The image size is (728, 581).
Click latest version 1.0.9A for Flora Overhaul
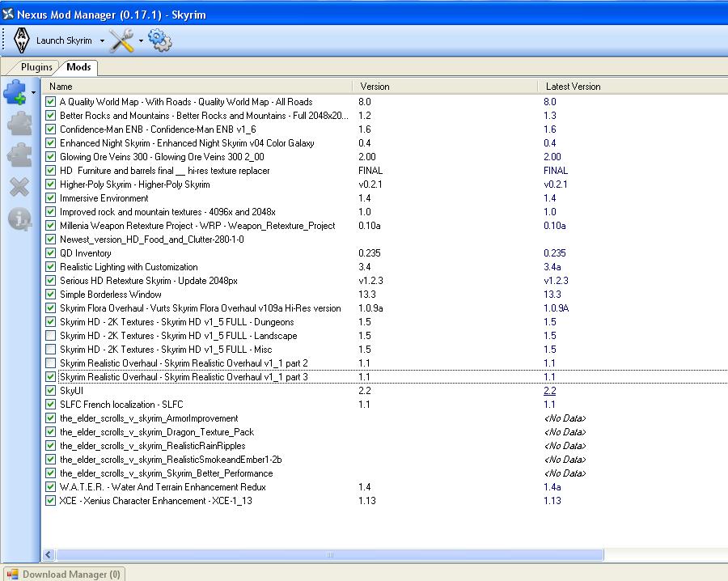pos(557,308)
